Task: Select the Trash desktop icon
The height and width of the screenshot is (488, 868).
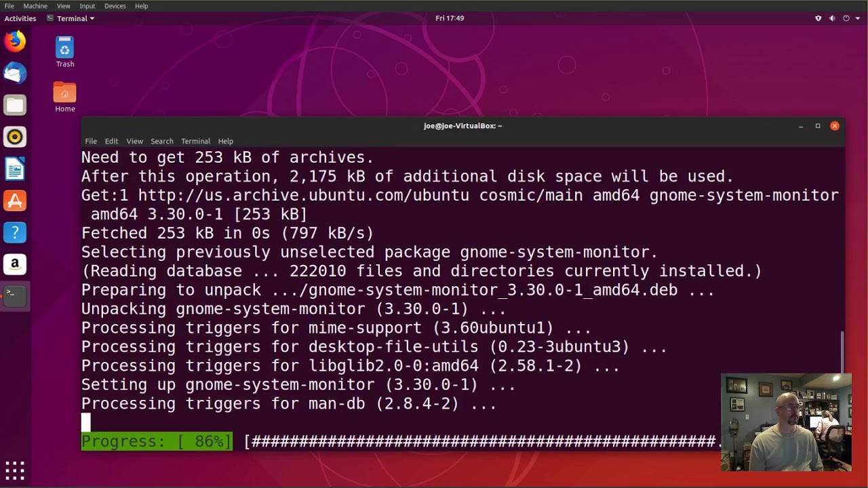Action: 65,52
